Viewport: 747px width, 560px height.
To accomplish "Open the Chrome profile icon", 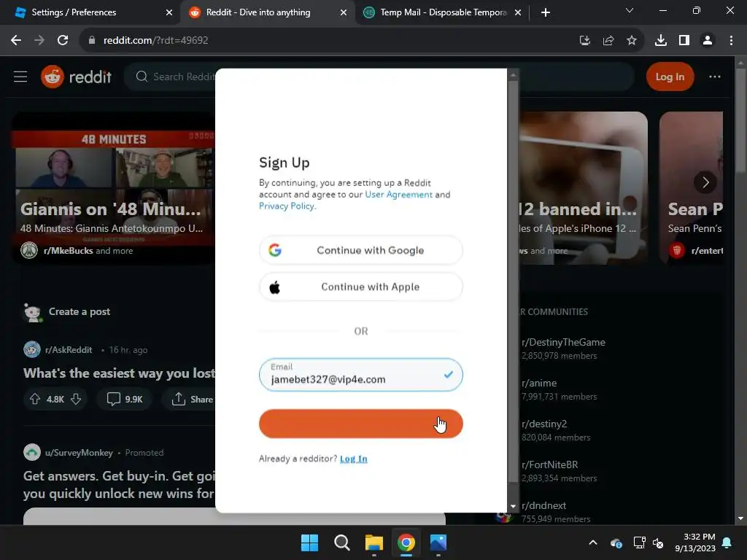I will [x=708, y=41].
